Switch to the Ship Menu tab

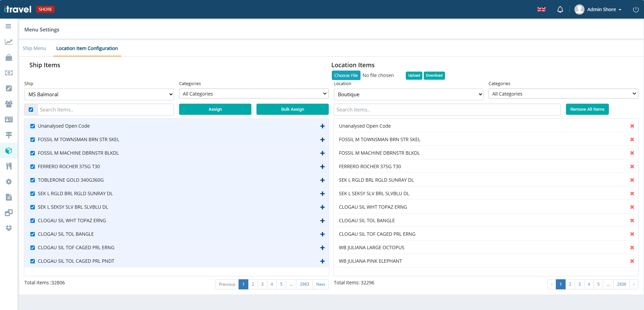point(34,48)
